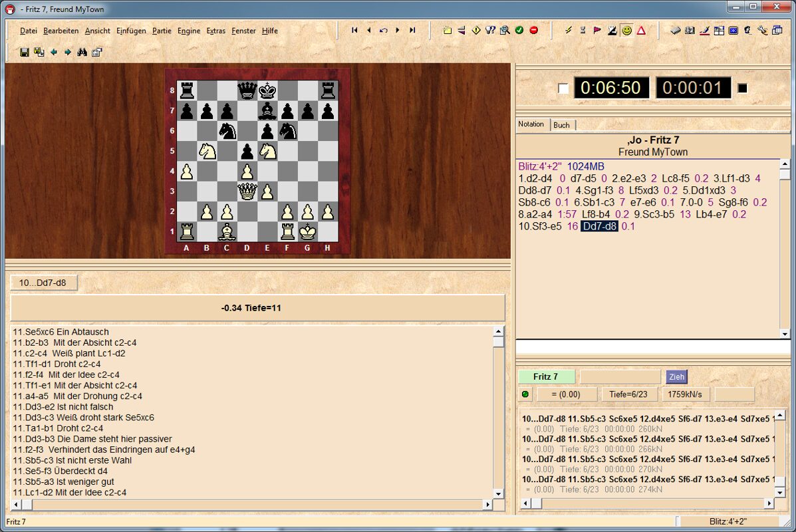Jump to the start of the game

click(354, 30)
